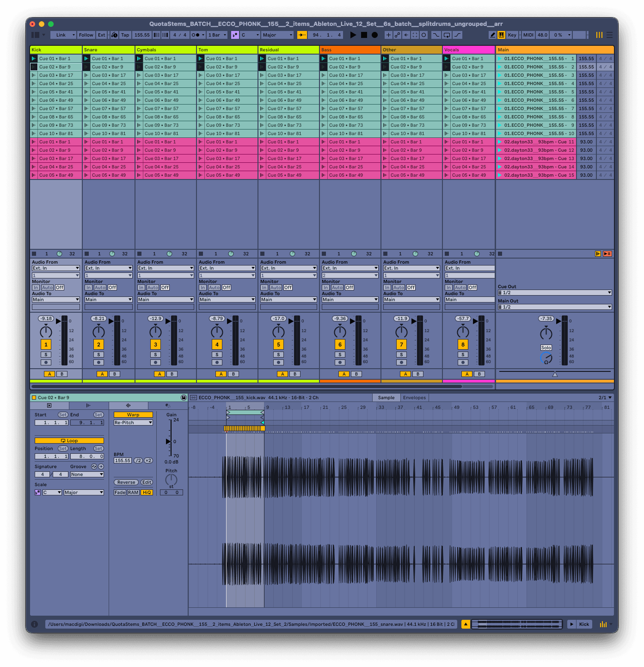Toggle the loop switch icon in control bar
Screen dimensions: 644x667
(x=447, y=35)
